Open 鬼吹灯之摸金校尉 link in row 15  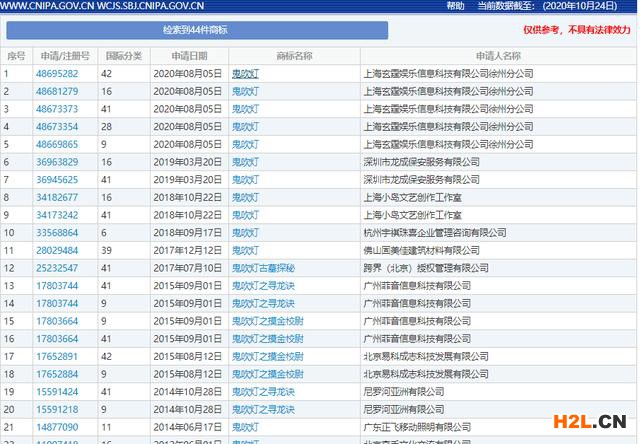(x=268, y=321)
